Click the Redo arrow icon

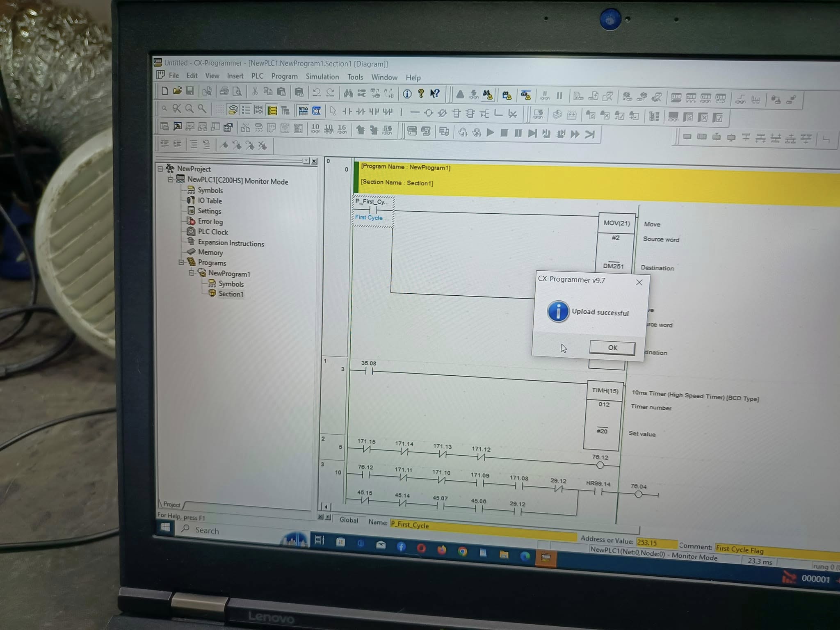pyautogui.click(x=330, y=92)
